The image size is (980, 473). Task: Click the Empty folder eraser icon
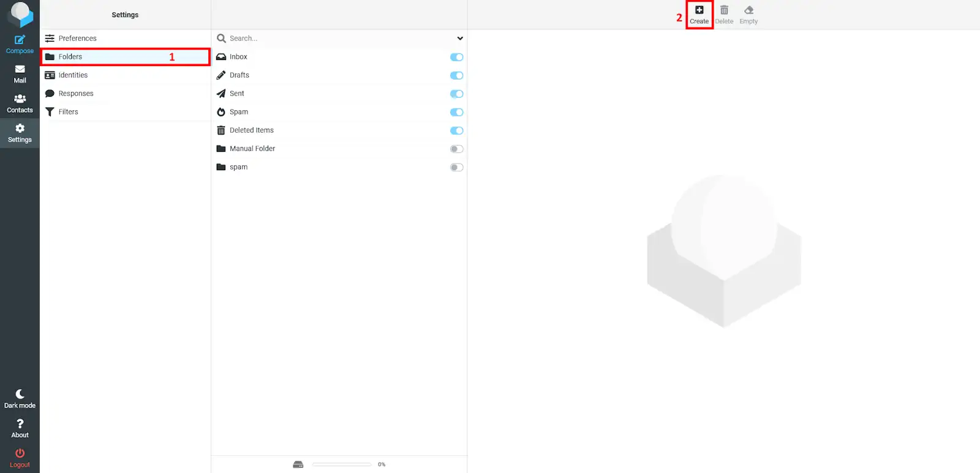(x=748, y=10)
